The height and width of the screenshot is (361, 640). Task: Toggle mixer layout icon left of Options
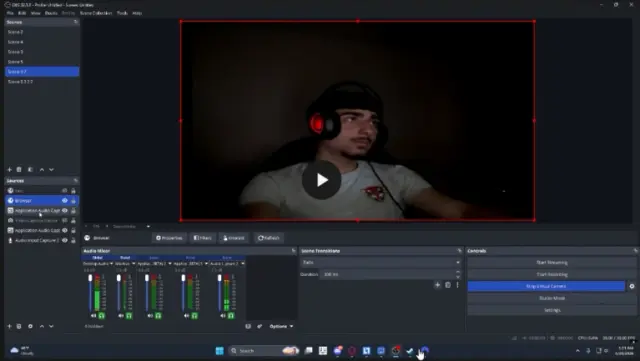[x=248, y=326]
